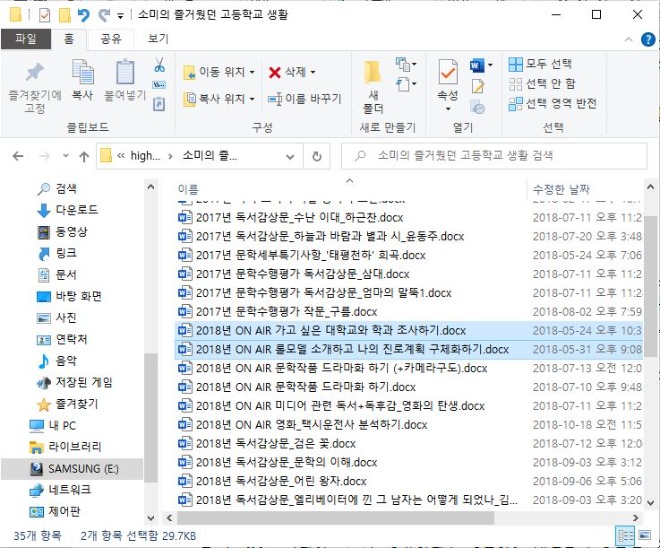
Task: Click the Properties icon in the quick access toolbar
Action: 44,16
